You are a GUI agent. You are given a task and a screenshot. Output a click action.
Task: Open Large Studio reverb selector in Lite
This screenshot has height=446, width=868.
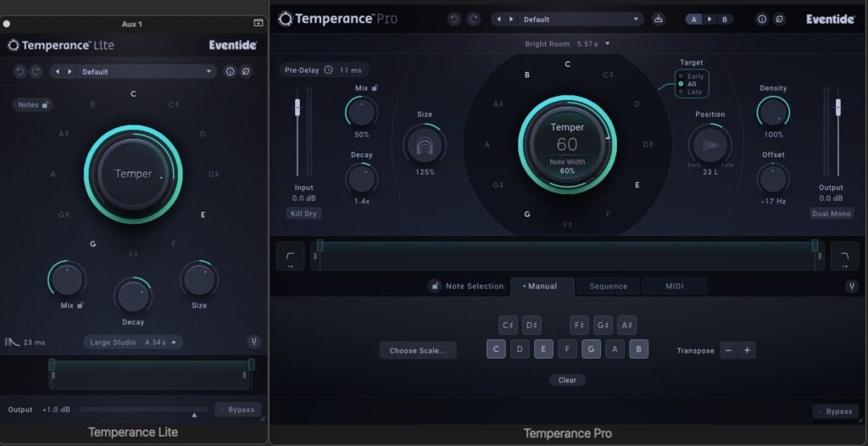pos(133,342)
